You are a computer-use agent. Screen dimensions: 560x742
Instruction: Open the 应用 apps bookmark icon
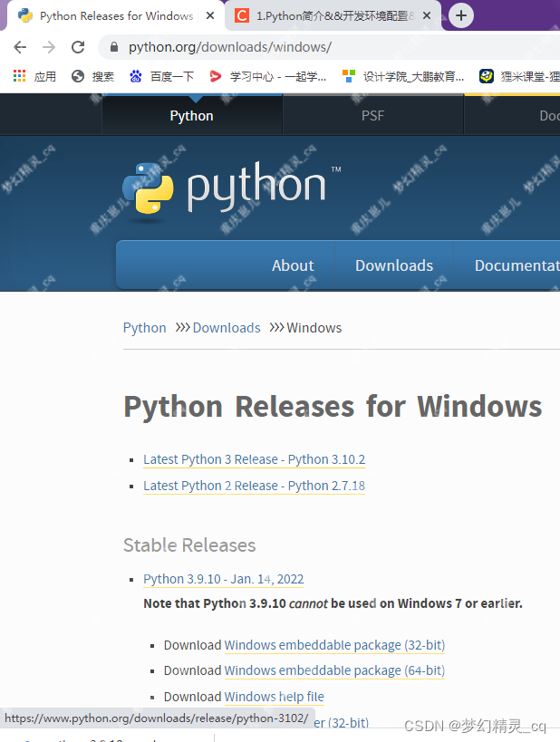click(x=19, y=76)
